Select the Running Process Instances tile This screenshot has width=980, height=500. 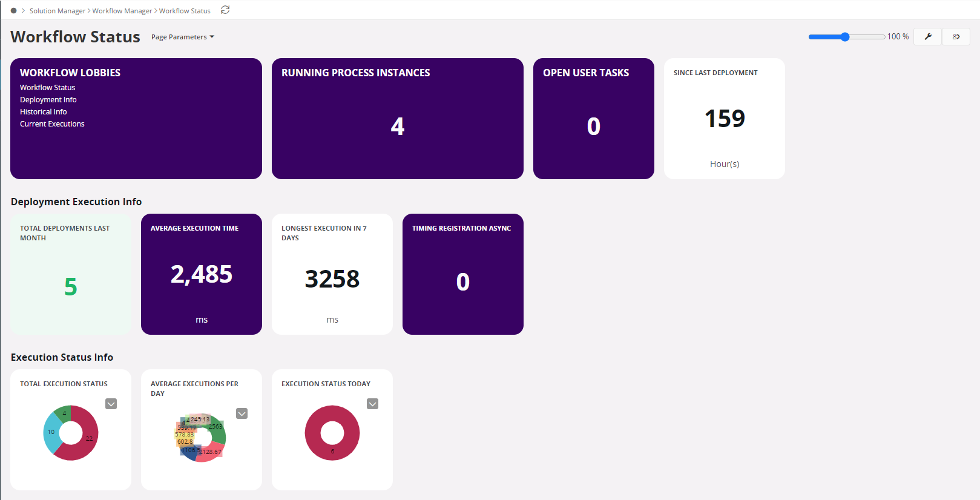pos(398,119)
